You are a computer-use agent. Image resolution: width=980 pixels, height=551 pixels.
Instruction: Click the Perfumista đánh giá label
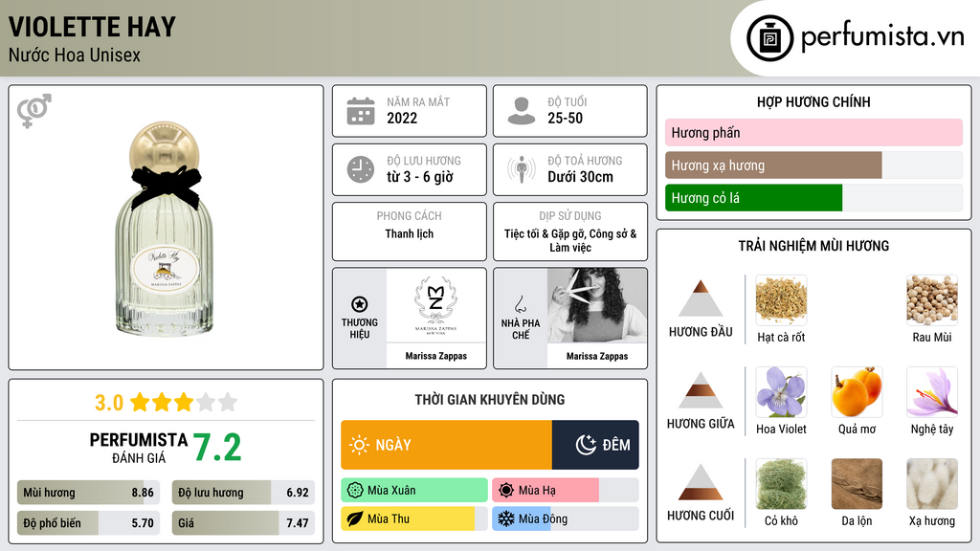[x=138, y=448]
